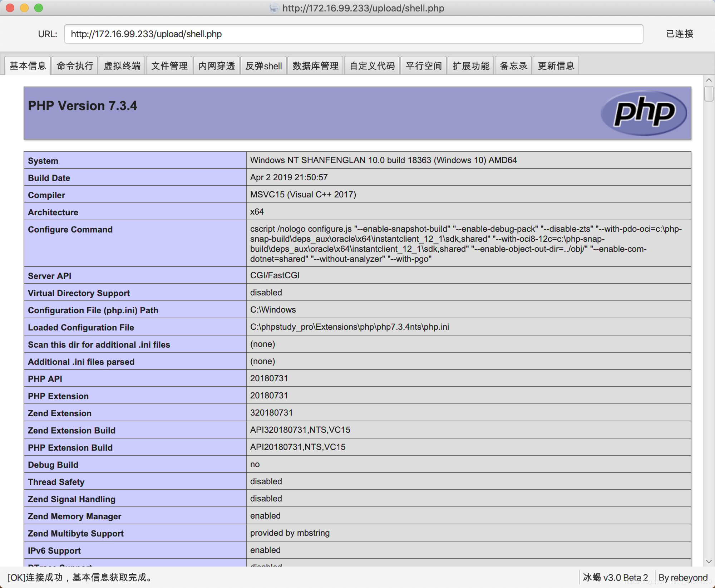Open the 基本信息 tab

coord(28,66)
